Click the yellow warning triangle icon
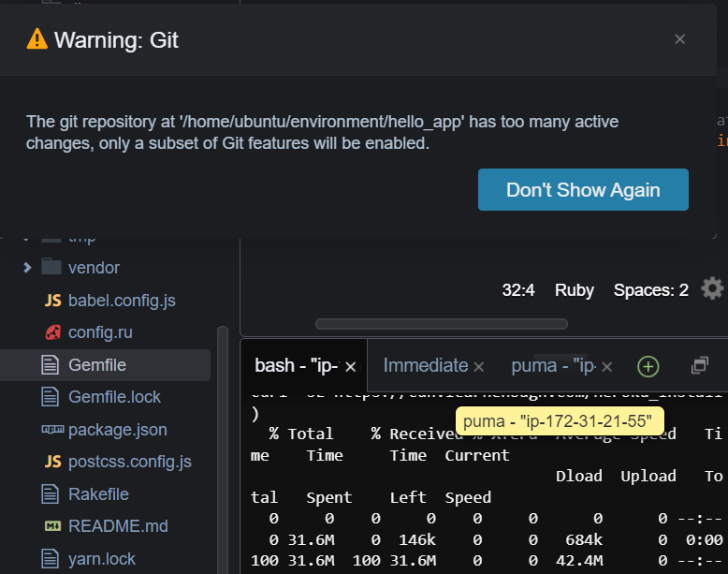Screen dimensions: 728x574 pyautogui.click(x=37, y=39)
